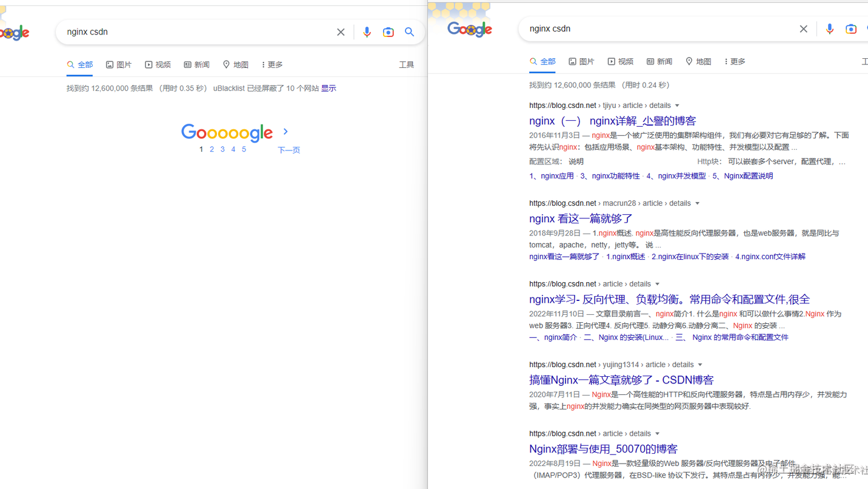The height and width of the screenshot is (489, 868).
Task: Expand the dropdown arrow beside the macrun28 result URL
Action: coord(698,203)
